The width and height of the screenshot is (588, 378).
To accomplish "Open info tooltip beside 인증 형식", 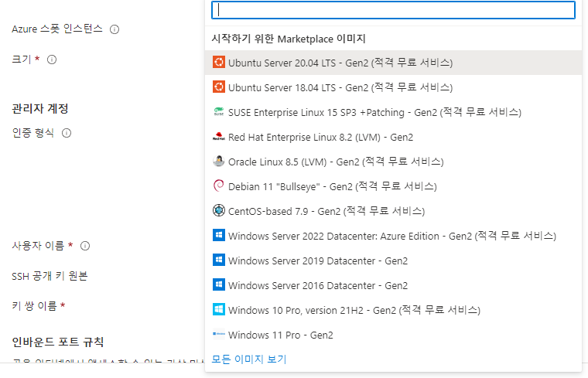I will point(67,133).
